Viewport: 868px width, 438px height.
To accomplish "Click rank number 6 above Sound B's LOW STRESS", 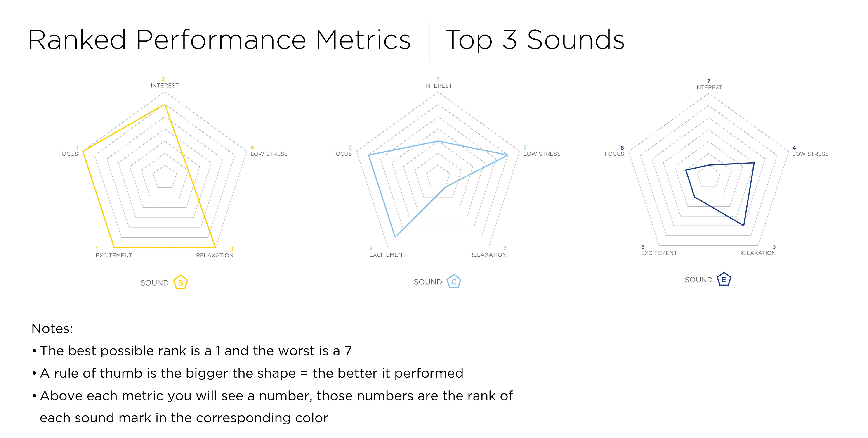I will 252,148.
